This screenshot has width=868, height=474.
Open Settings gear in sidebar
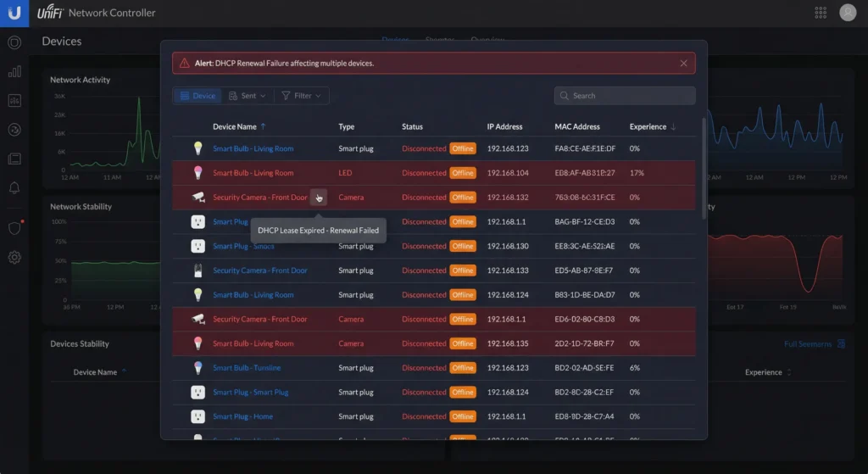coord(14,257)
